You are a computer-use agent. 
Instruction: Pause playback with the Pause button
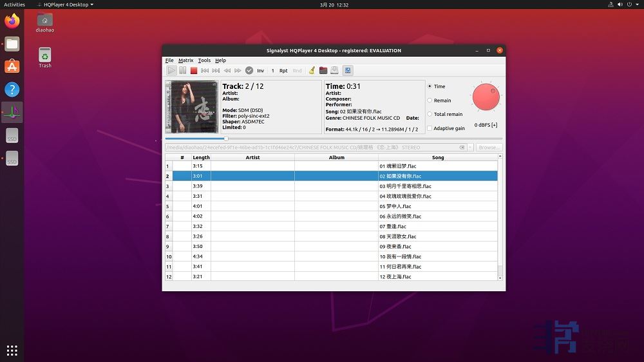pos(182,71)
